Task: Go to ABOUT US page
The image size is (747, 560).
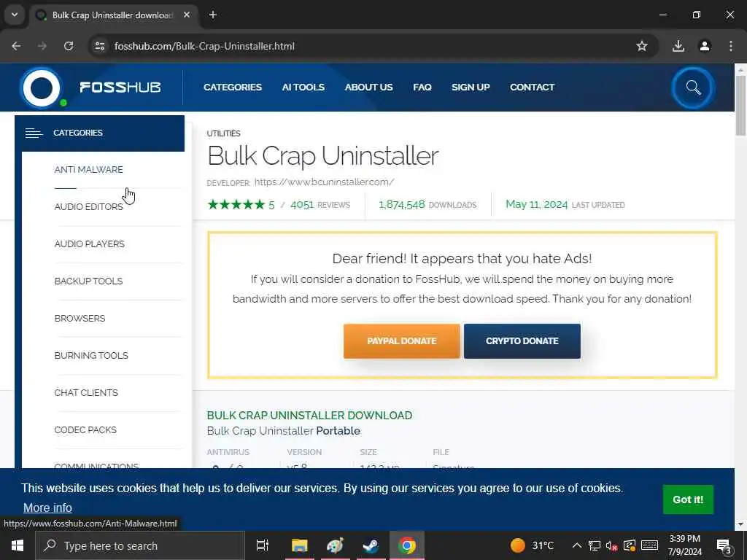Action: 368,87
